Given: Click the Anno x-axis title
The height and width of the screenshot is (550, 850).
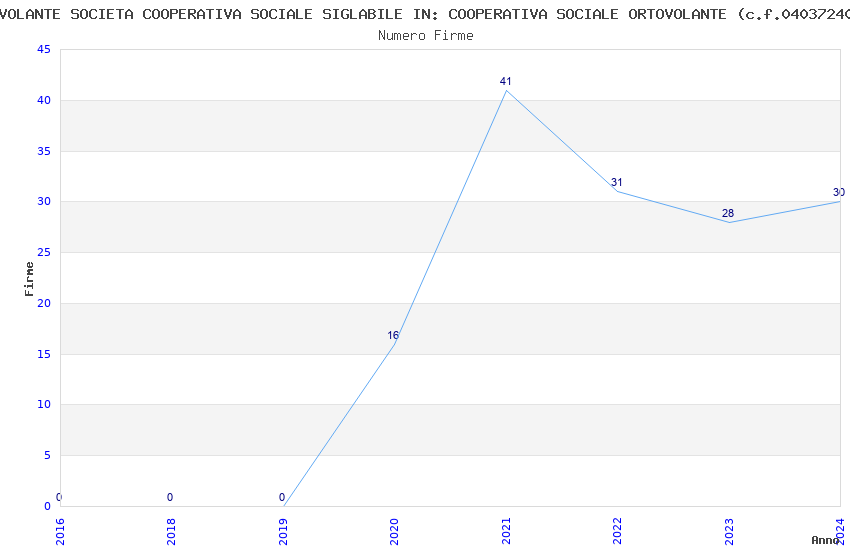Looking at the screenshot, I should pos(825,540).
